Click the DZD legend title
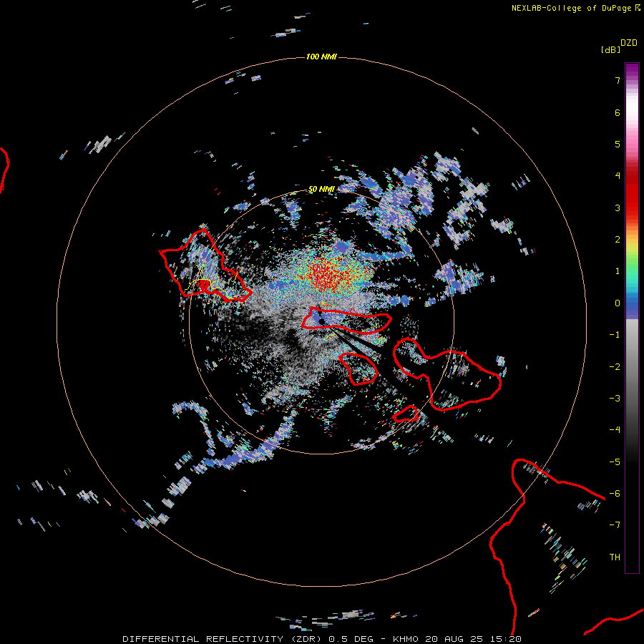This screenshot has height=644, width=644. point(628,43)
